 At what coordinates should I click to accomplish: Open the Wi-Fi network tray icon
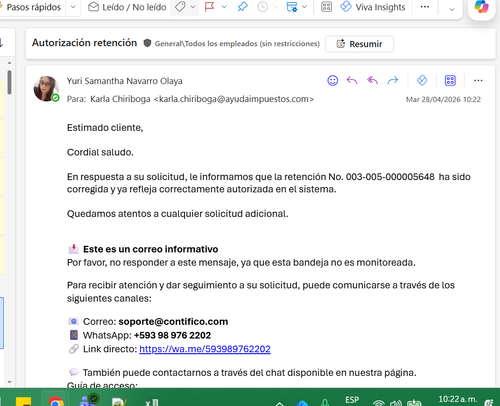click(379, 403)
